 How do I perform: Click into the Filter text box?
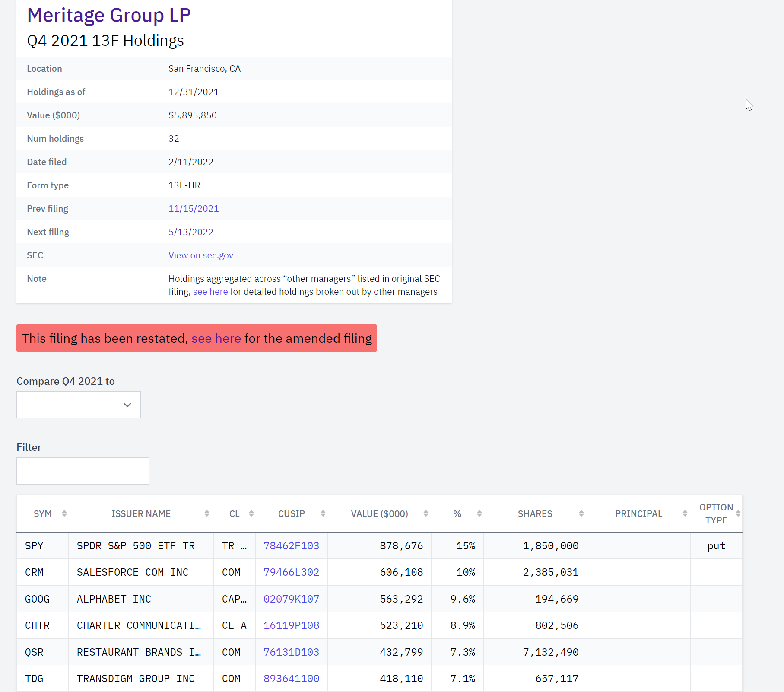[x=83, y=471]
